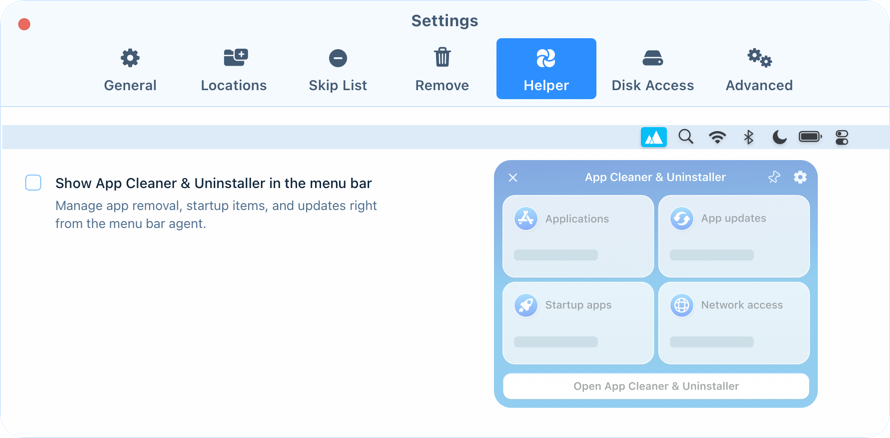Click the Bluetooth icon in preview bar
The height and width of the screenshot is (438, 890).
[749, 137]
